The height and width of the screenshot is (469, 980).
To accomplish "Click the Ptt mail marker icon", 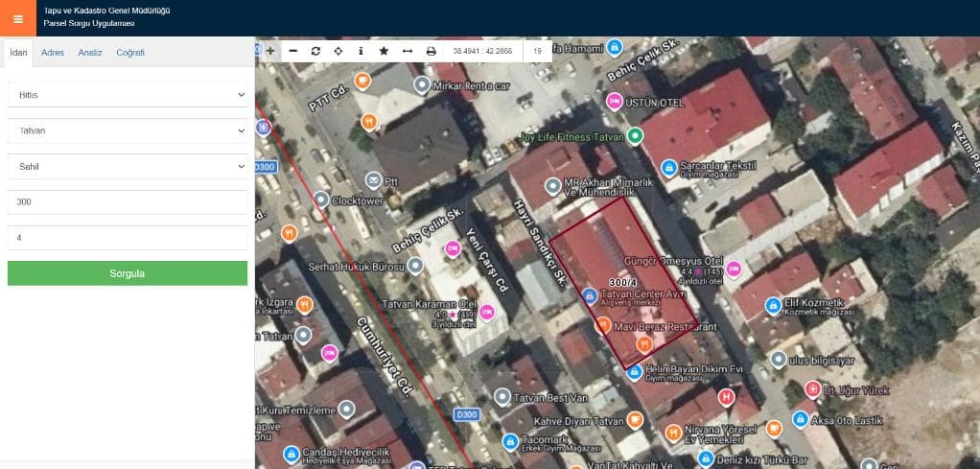I will point(374,181).
